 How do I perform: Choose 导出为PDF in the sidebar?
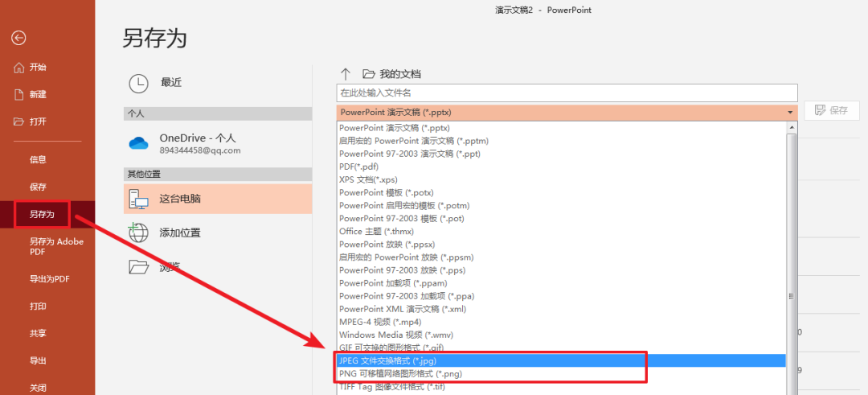click(50, 278)
